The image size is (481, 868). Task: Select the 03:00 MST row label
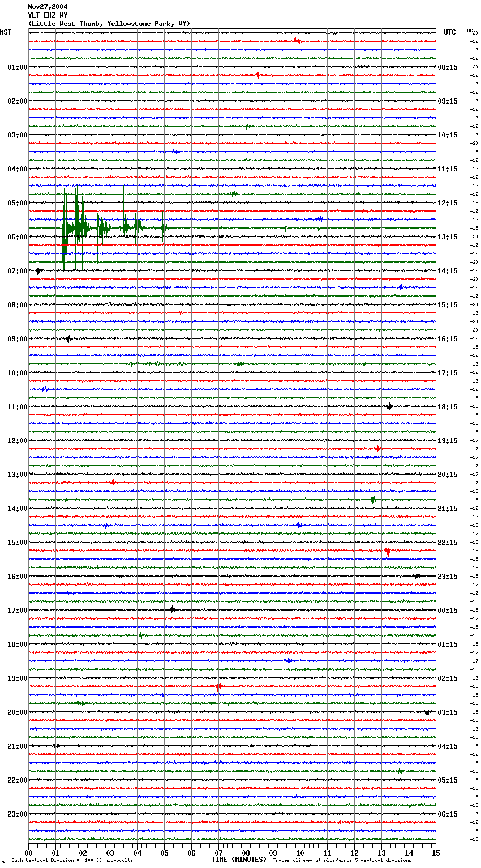[18, 135]
